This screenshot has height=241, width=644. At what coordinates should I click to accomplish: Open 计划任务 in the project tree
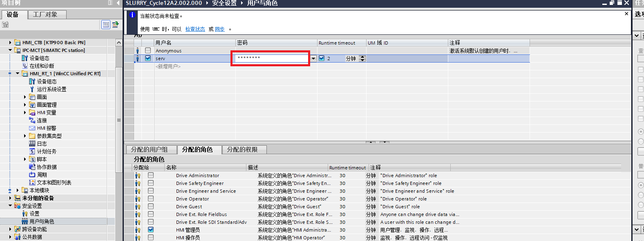click(x=46, y=151)
